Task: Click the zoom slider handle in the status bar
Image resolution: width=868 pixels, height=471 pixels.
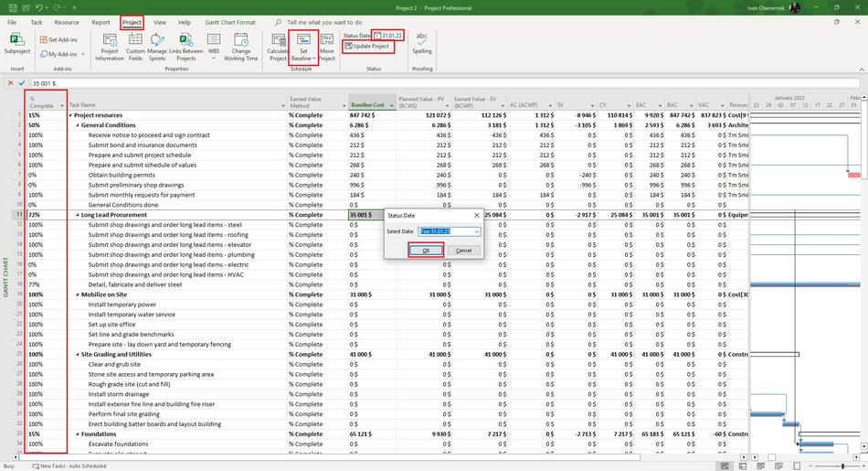Action: 842,466
